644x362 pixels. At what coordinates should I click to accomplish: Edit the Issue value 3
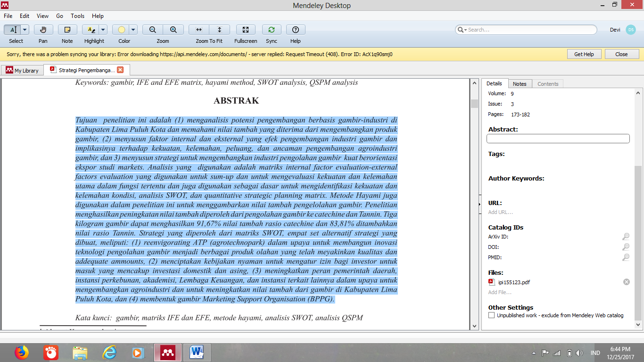coord(512,104)
